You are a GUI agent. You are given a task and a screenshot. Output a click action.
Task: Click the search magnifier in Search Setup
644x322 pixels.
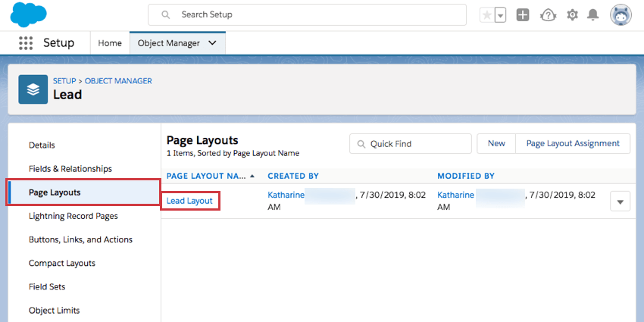[x=165, y=15]
